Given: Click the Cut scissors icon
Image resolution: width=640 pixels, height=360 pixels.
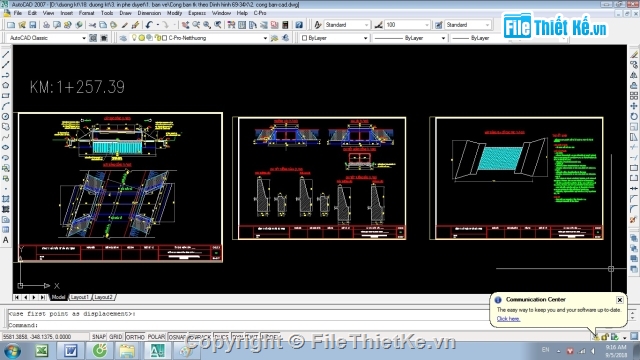Looking at the screenshot, I should click(92, 25).
